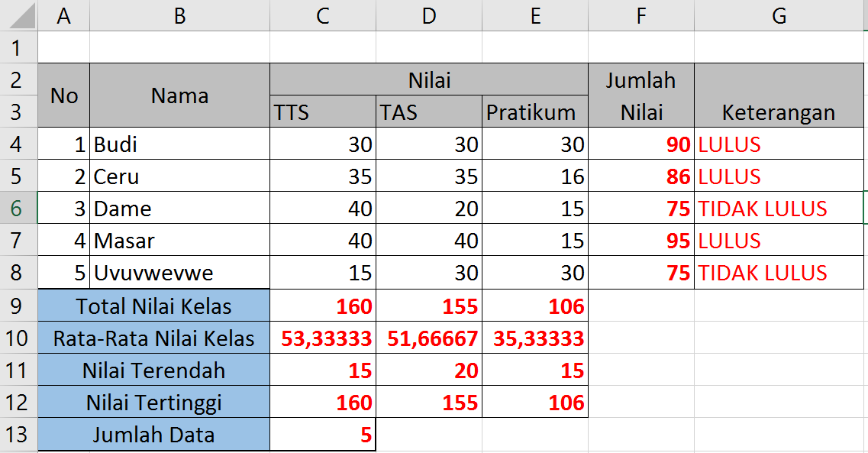The image size is (868, 453).
Task: Select the Rata-Rata Nilai Kelas label
Action: [153, 338]
